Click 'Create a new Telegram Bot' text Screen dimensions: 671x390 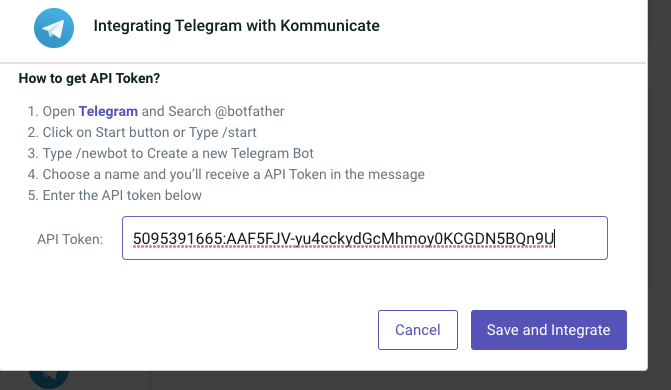click(x=230, y=153)
